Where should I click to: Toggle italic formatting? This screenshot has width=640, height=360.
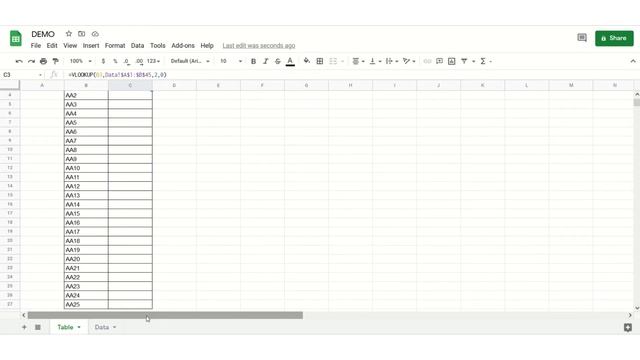tap(265, 61)
